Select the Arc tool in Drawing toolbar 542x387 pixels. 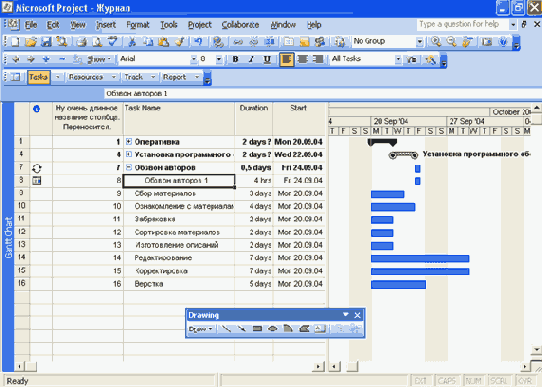[288, 329]
